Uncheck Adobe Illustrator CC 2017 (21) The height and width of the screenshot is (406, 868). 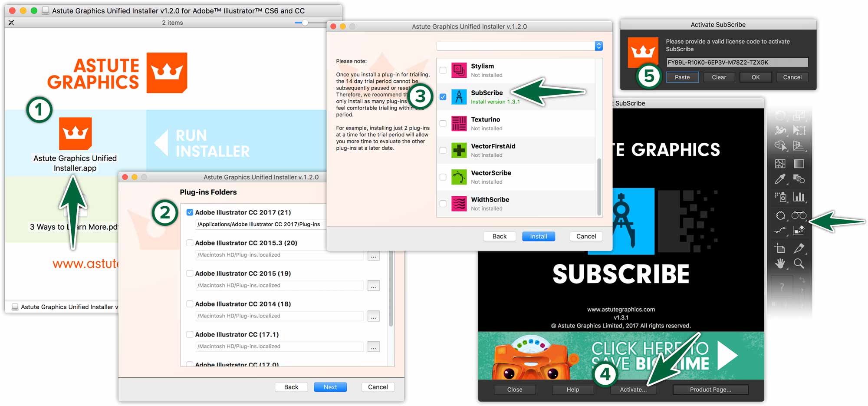click(x=190, y=212)
